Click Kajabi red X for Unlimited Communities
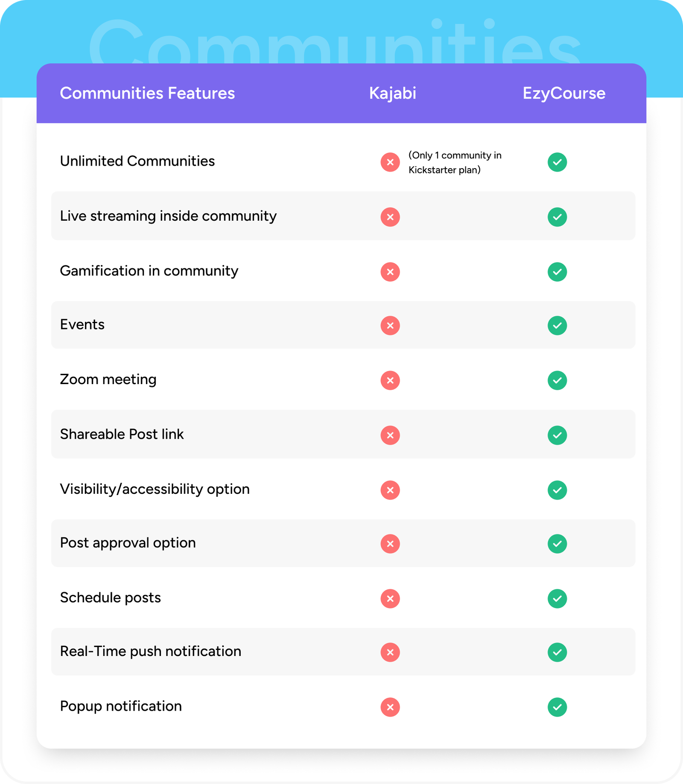Screen dimensions: 683x784 [x=390, y=162]
